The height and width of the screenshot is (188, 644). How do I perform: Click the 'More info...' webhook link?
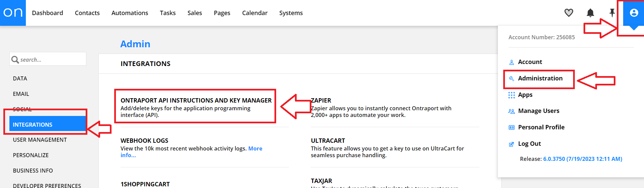tap(191, 152)
